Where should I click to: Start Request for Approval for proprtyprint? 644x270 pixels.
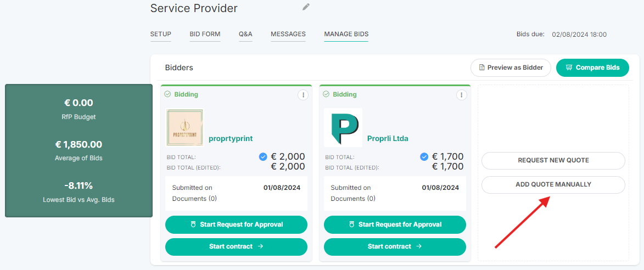coord(236,224)
